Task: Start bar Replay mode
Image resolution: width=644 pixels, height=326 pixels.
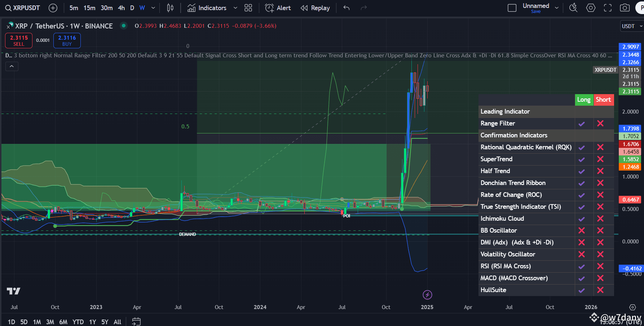Action: (315, 8)
